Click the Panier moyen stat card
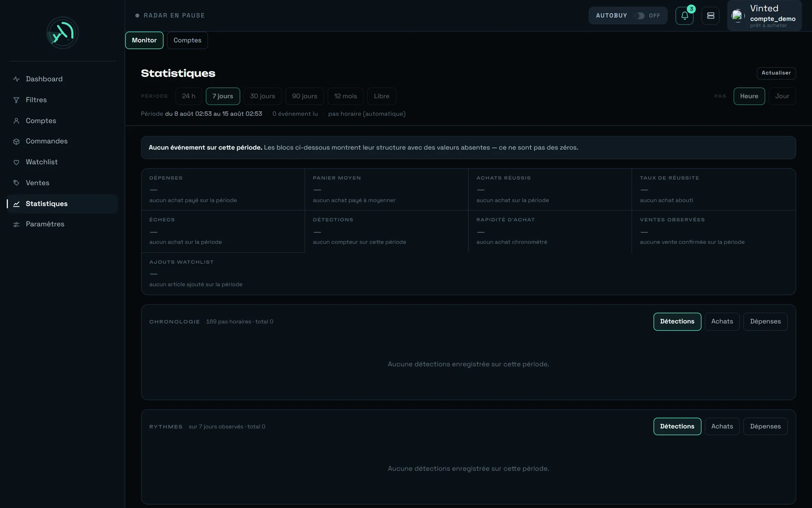This screenshot has width=812, height=508. (386, 189)
